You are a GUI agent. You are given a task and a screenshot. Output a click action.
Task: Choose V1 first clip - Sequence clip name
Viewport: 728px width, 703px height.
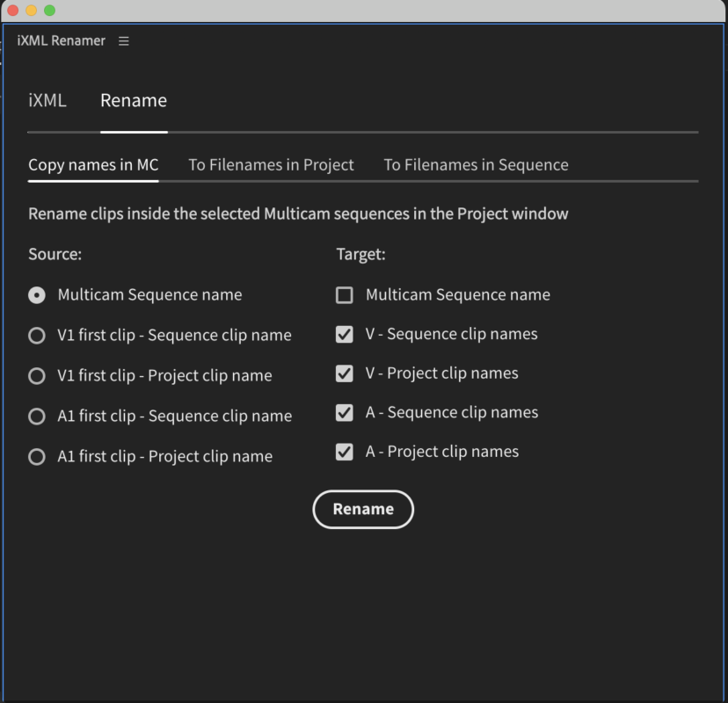pyautogui.click(x=37, y=336)
